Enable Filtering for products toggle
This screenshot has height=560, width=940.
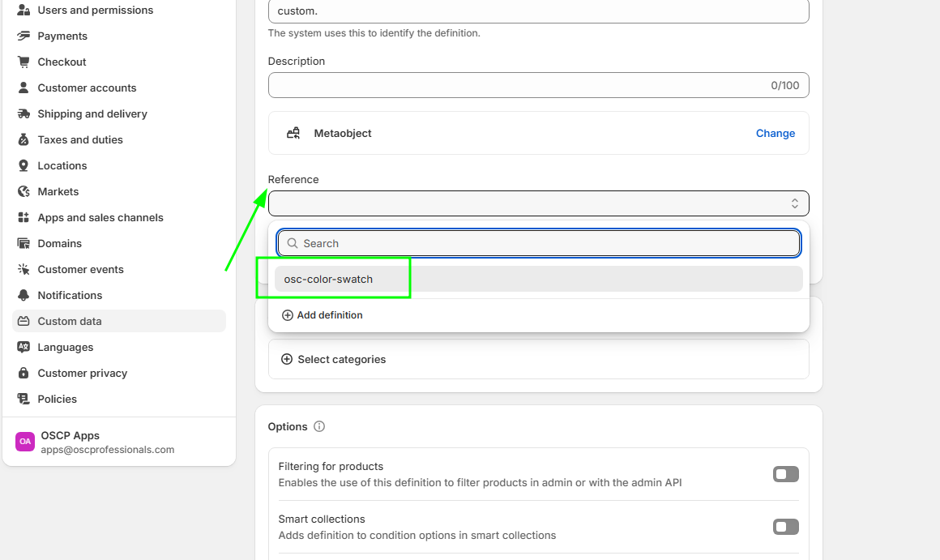(785, 474)
